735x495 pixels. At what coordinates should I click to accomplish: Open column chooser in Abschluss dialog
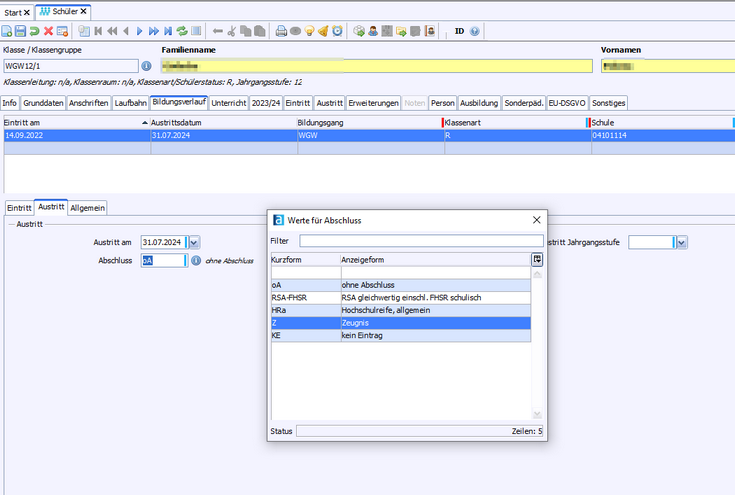[x=537, y=259]
